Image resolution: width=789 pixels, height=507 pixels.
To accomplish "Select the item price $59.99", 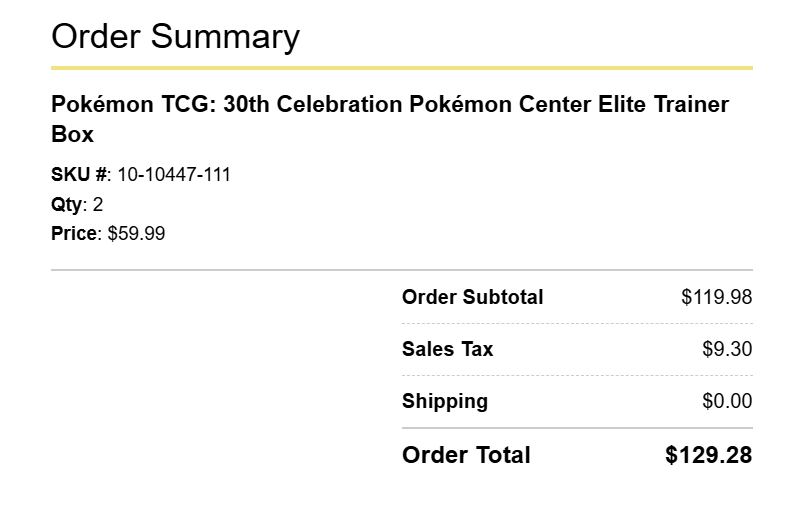I will pyautogui.click(x=136, y=233).
